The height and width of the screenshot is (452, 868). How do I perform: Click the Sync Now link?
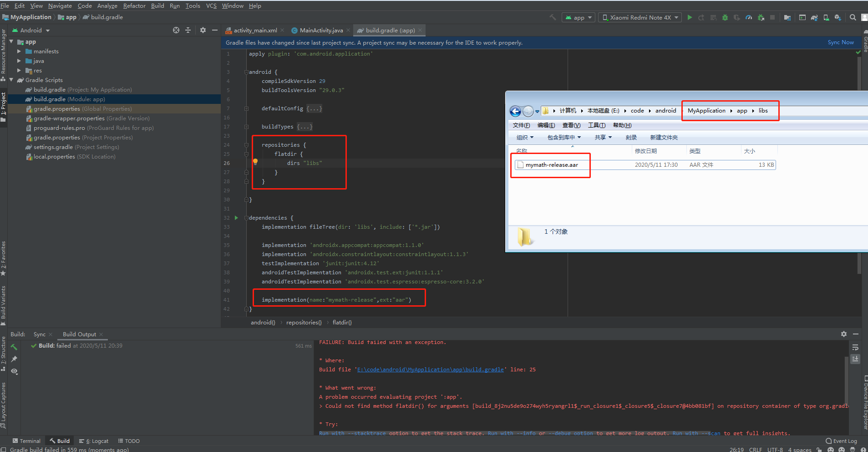pos(841,42)
